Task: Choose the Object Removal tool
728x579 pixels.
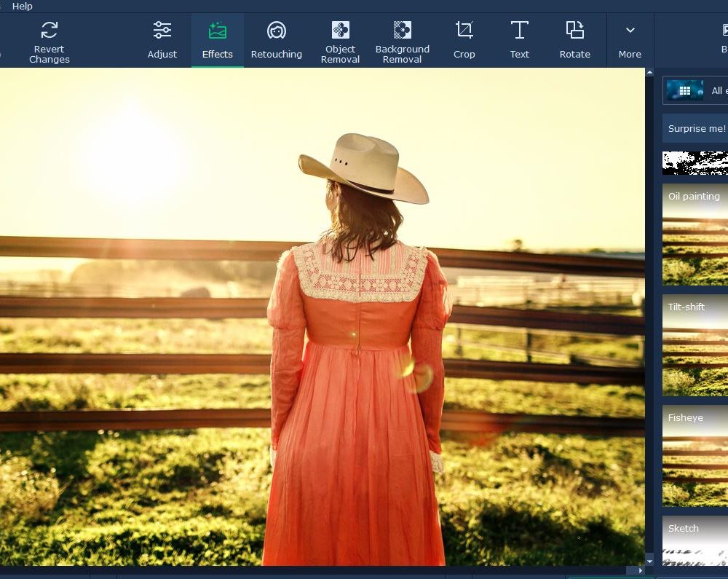Action: coord(340,30)
